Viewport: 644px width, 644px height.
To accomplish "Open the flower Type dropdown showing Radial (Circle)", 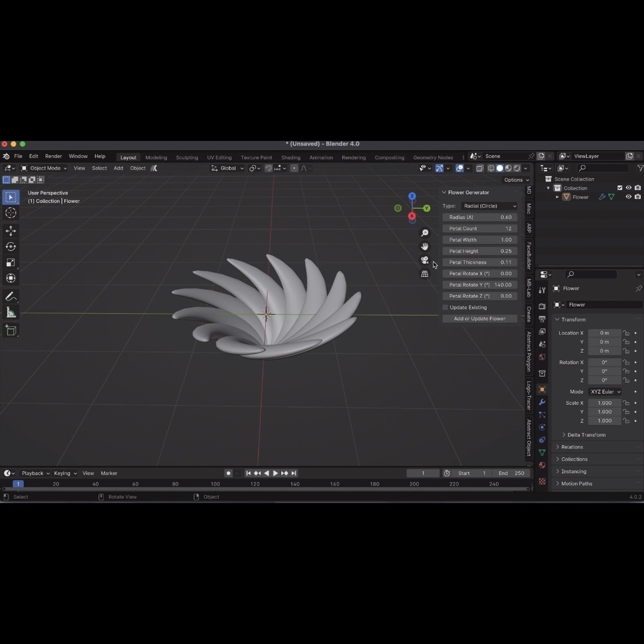I will (490, 206).
